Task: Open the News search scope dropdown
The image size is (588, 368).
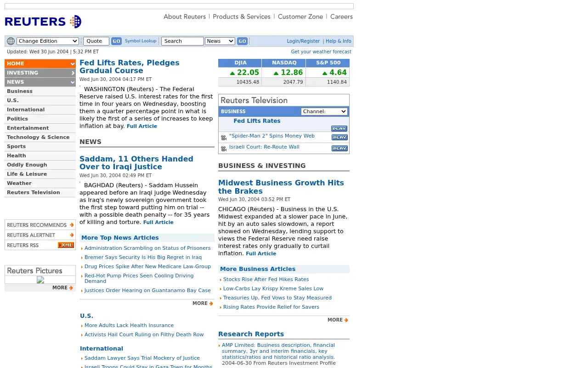Action: click(x=220, y=41)
